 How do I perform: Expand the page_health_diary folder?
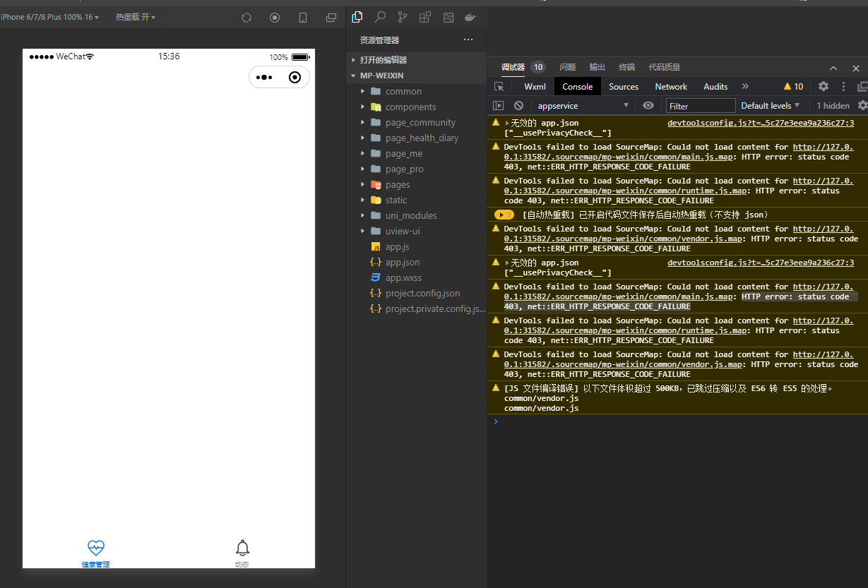[417, 138]
